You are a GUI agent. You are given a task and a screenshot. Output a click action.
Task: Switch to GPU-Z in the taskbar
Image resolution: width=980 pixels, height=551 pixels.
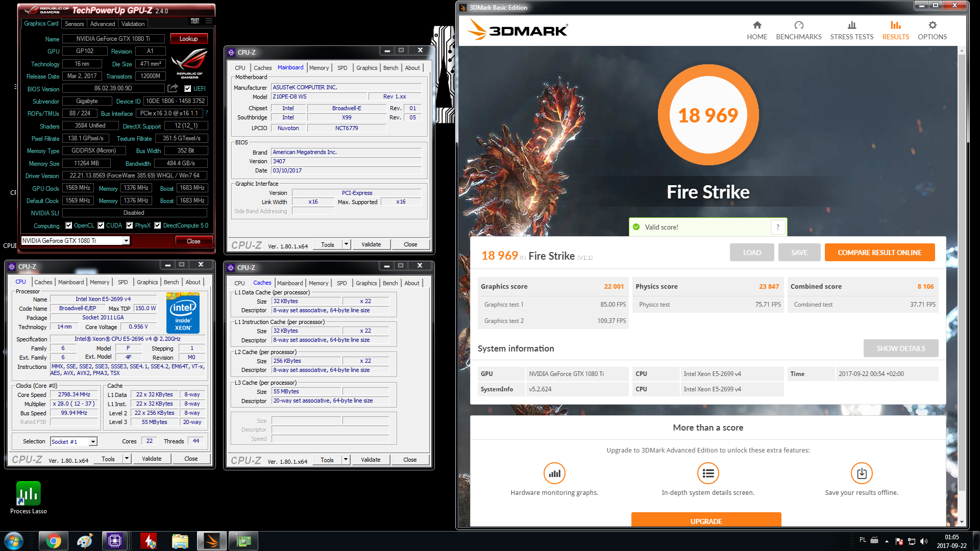[x=243, y=541]
